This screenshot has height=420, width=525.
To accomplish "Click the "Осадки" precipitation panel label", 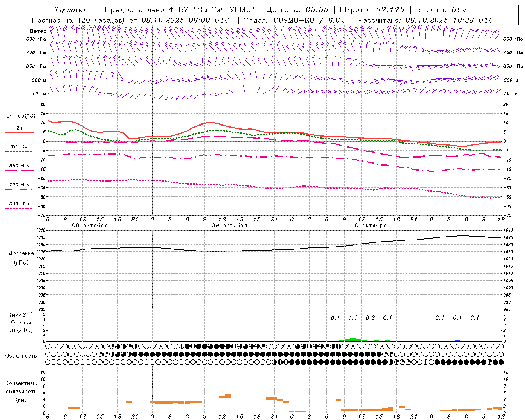I will 21,322.
